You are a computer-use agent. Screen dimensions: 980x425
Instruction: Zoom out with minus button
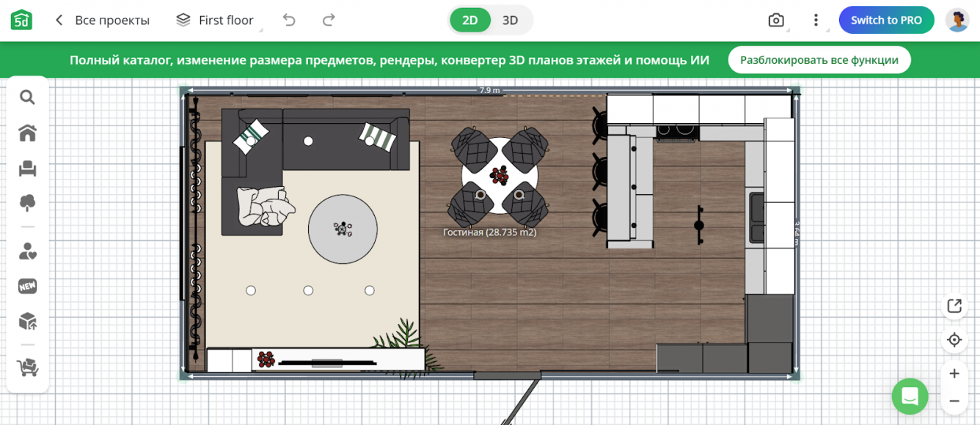pos(954,401)
